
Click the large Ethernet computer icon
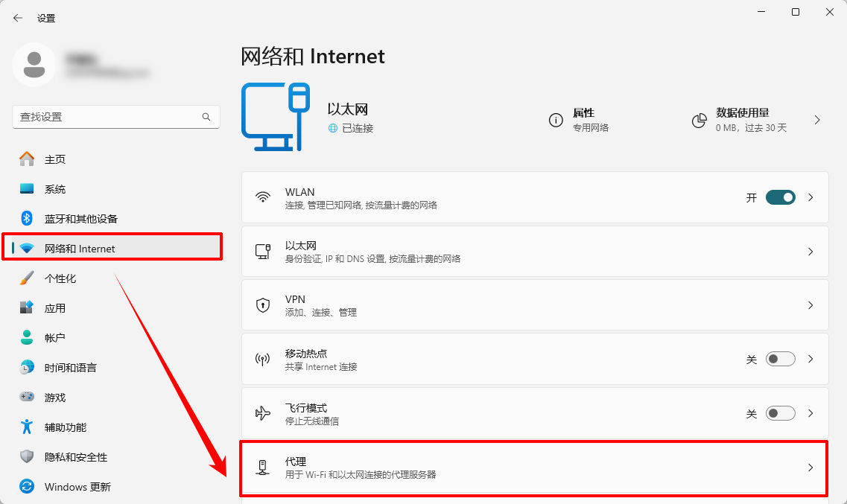pos(276,117)
